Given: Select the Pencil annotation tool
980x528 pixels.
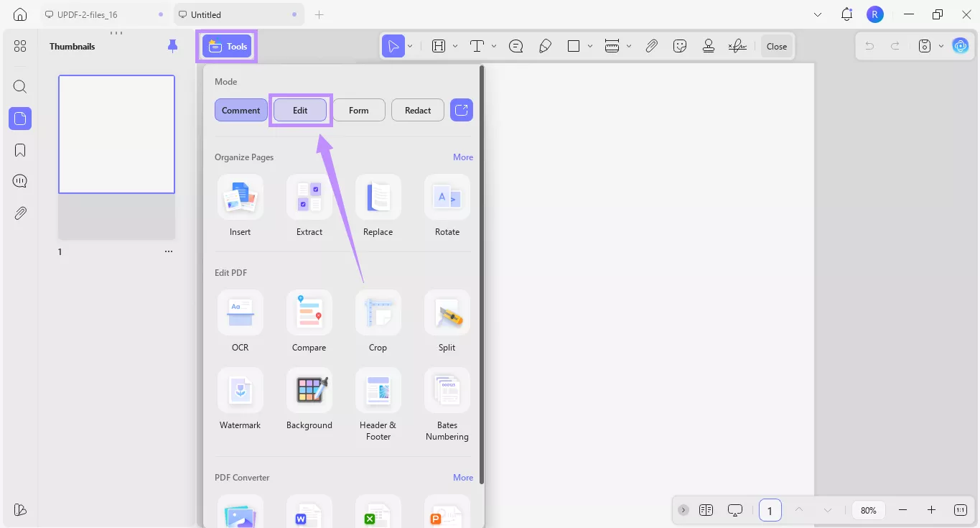Looking at the screenshot, I should coord(546,45).
